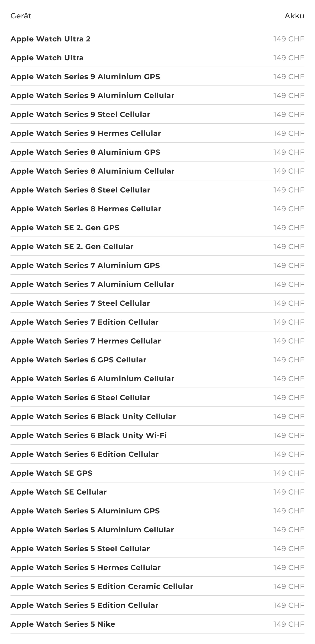The height and width of the screenshot is (644, 315).
Task: Select Apple Watch SE 2. Gen GPS
Action: tap(65, 228)
